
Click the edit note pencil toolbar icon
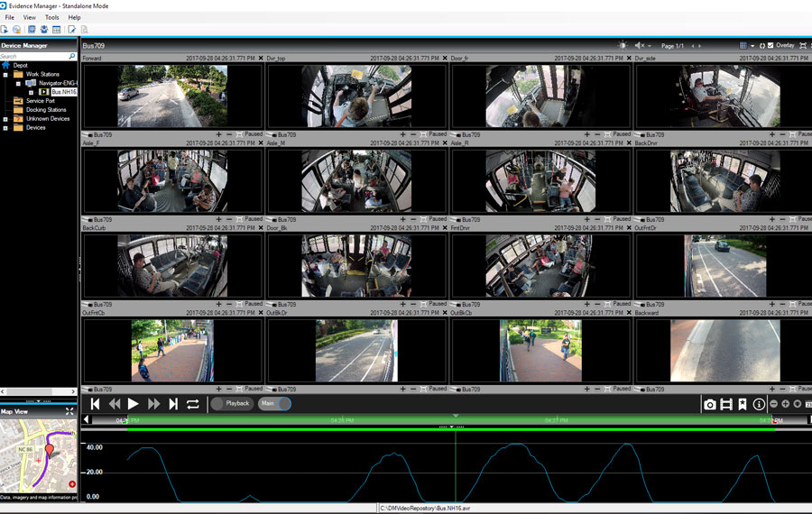71,30
